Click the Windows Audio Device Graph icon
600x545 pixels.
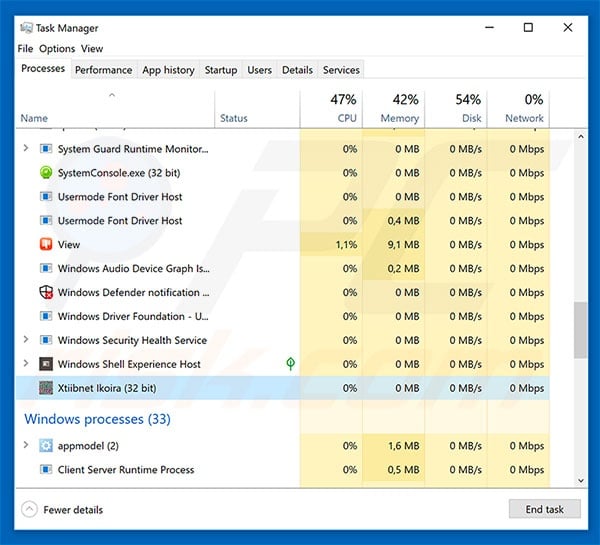(x=46, y=268)
